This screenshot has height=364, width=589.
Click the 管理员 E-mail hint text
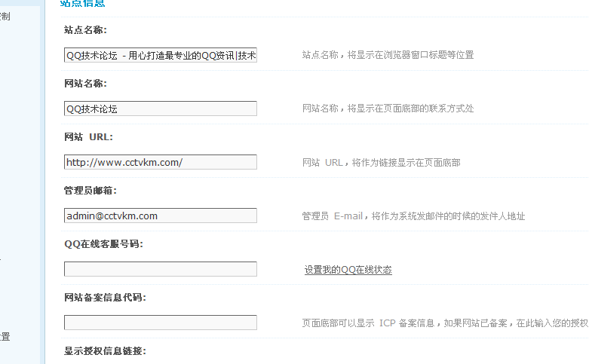tap(413, 216)
